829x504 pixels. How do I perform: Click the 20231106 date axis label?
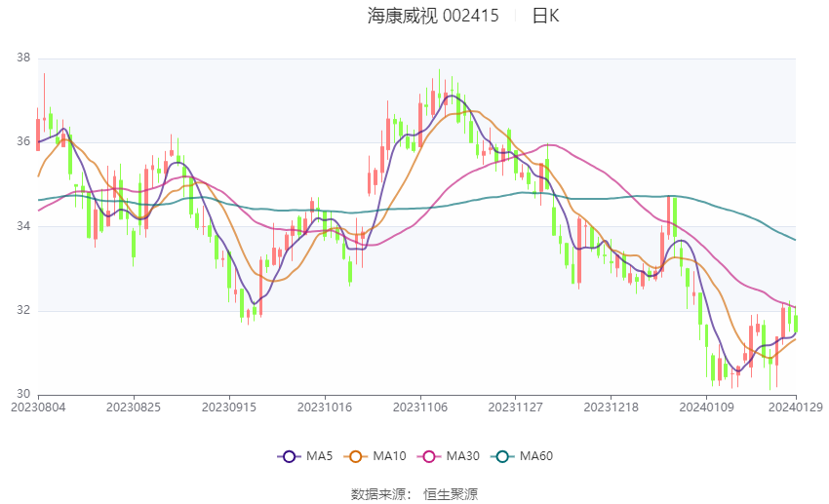tap(420, 407)
